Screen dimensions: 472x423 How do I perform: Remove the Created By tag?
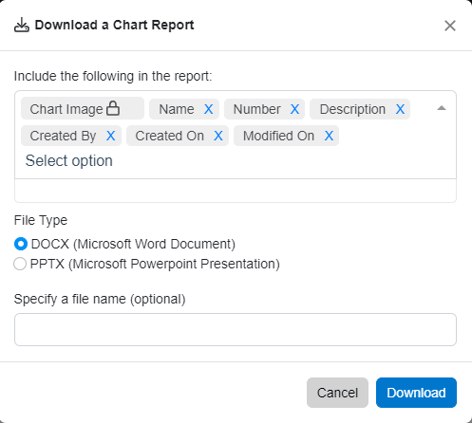(x=110, y=136)
